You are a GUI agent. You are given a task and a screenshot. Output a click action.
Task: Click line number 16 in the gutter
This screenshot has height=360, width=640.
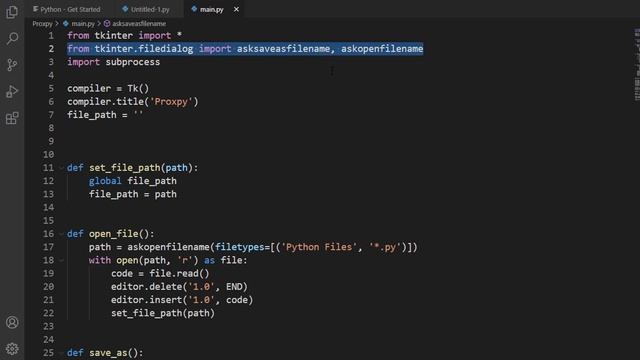click(49, 234)
